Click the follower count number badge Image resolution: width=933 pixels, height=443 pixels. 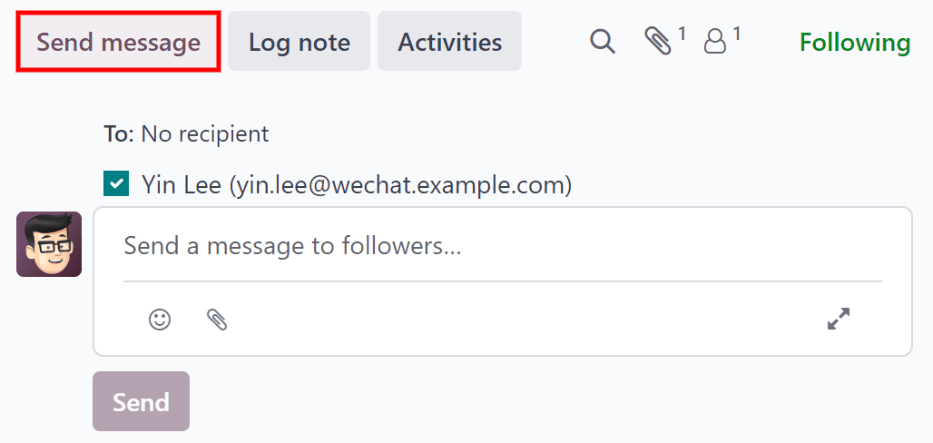click(737, 35)
